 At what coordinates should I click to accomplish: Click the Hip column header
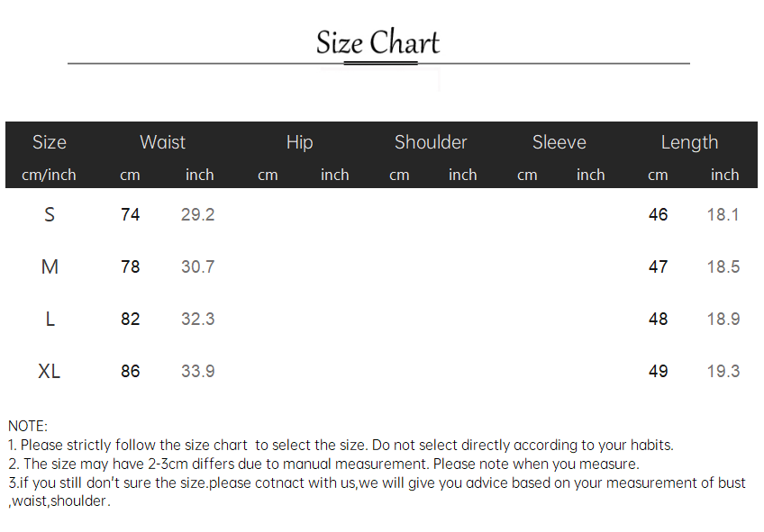(x=300, y=142)
